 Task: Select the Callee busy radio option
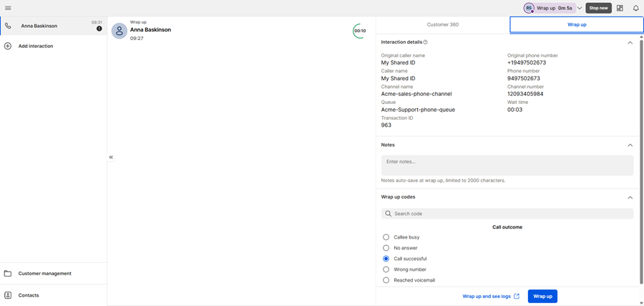click(386, 237)
